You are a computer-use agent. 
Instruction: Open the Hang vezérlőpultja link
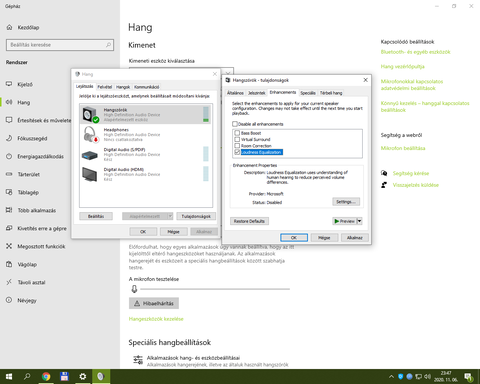click(403, 67)
